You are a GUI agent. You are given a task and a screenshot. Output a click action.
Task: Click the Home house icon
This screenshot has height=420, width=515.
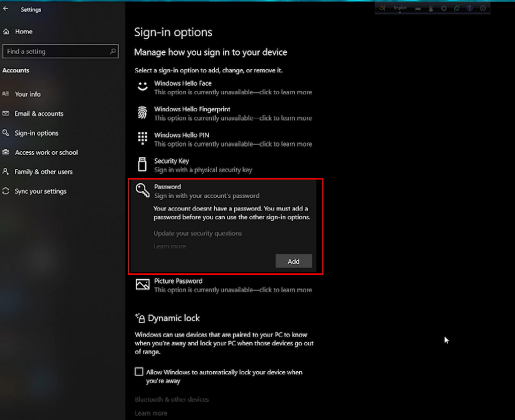pyautogui.click(x=6, y=32)
